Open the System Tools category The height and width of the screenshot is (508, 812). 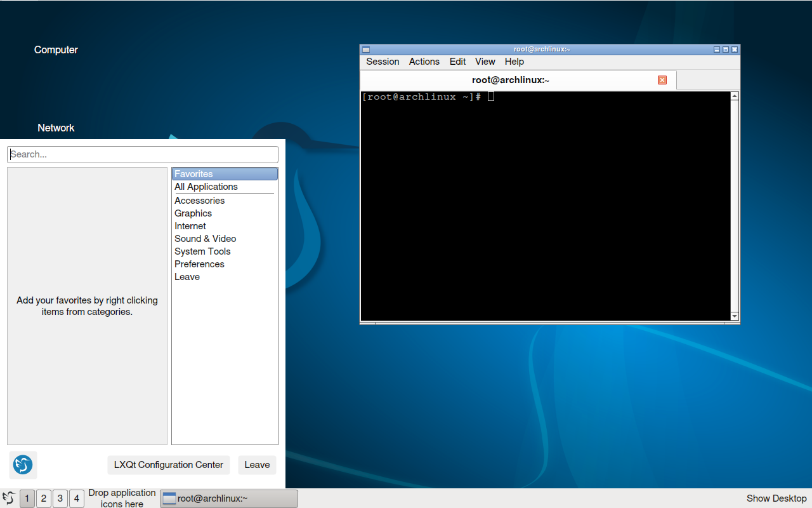pos(225,251)
